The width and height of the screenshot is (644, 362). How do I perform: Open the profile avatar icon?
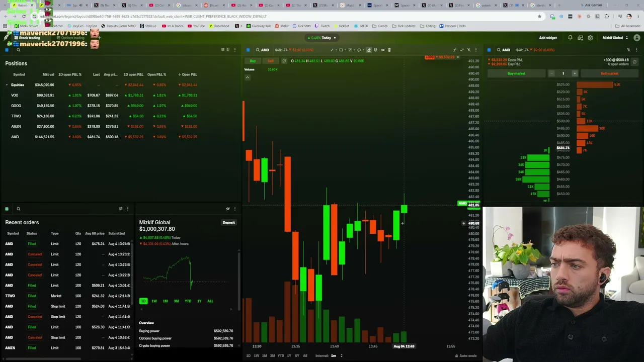[637, 38]
